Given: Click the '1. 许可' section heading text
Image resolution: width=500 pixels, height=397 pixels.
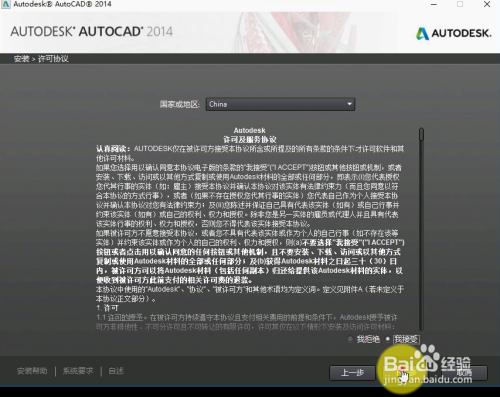Looking at the screenshot, I should pyautogui.click(x=107, y=308).
